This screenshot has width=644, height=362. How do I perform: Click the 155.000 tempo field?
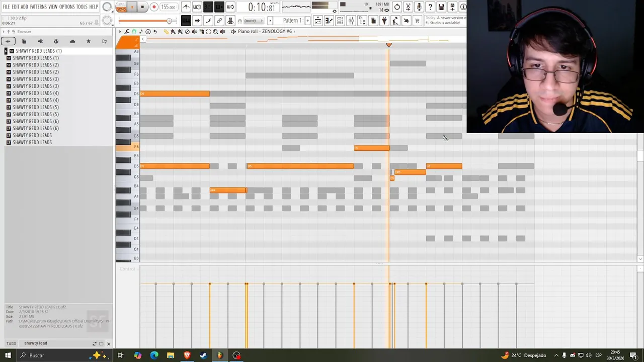click(168, 7)
